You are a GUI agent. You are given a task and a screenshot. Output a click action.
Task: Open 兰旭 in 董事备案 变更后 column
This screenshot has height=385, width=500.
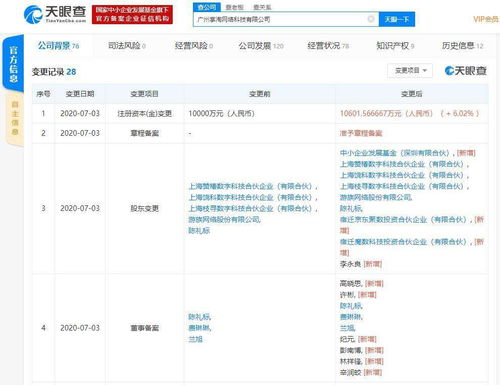click(x=347, y=328)
